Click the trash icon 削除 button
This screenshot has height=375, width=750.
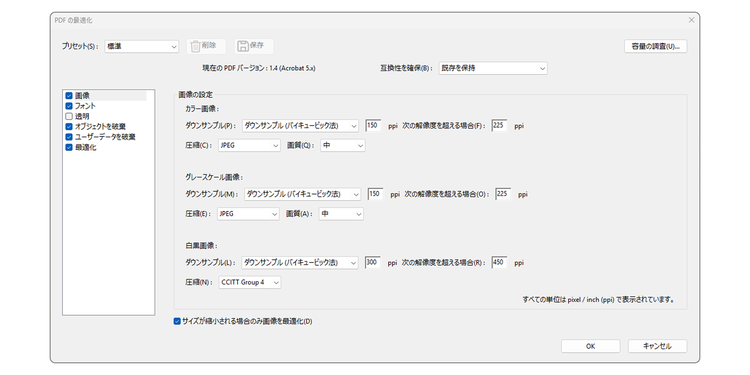click(206, 46)
